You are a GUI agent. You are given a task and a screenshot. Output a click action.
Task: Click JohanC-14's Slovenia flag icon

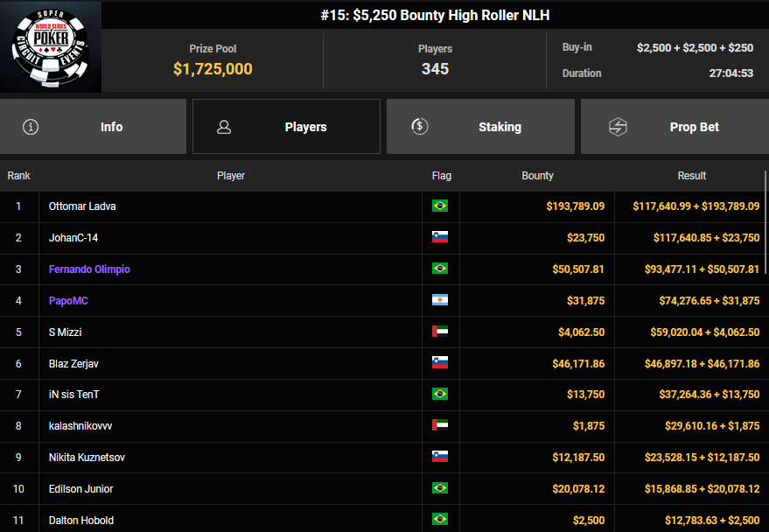[x=440, y=238]
